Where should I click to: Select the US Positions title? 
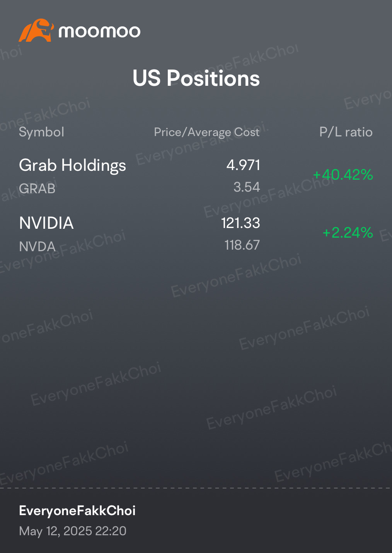196,78
